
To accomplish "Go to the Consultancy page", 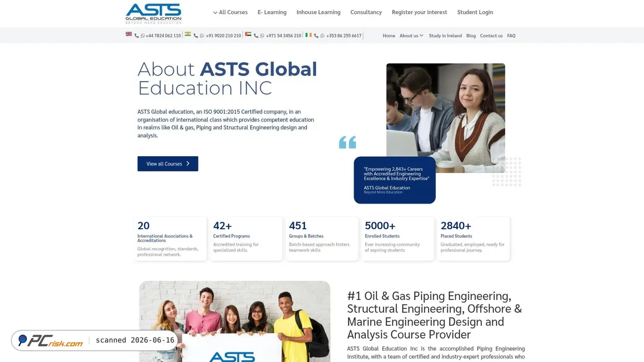I will 366,12.
